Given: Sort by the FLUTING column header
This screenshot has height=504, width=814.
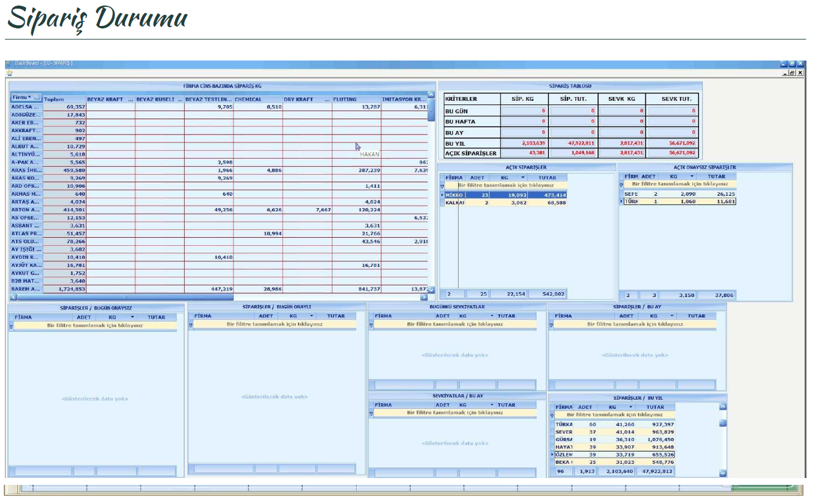Looking at the screenshot, I should coord(356,99).
